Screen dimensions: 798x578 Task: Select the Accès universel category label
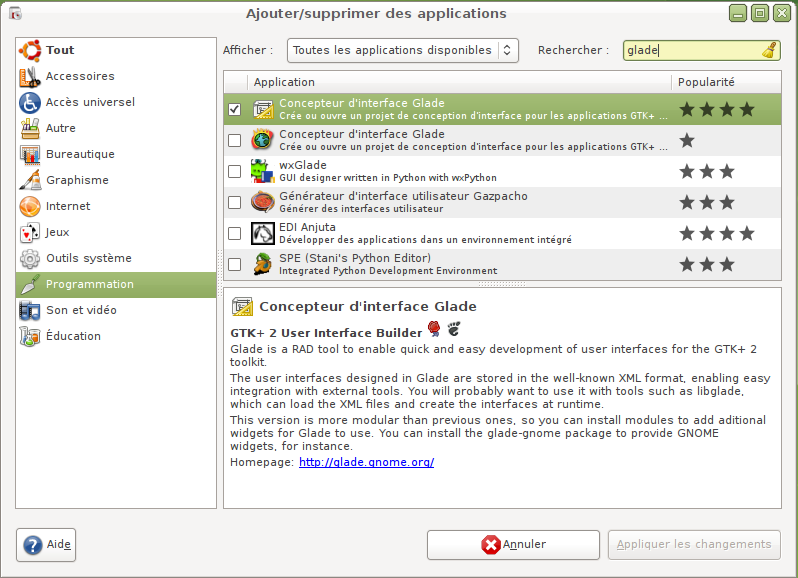click(91, 102)
